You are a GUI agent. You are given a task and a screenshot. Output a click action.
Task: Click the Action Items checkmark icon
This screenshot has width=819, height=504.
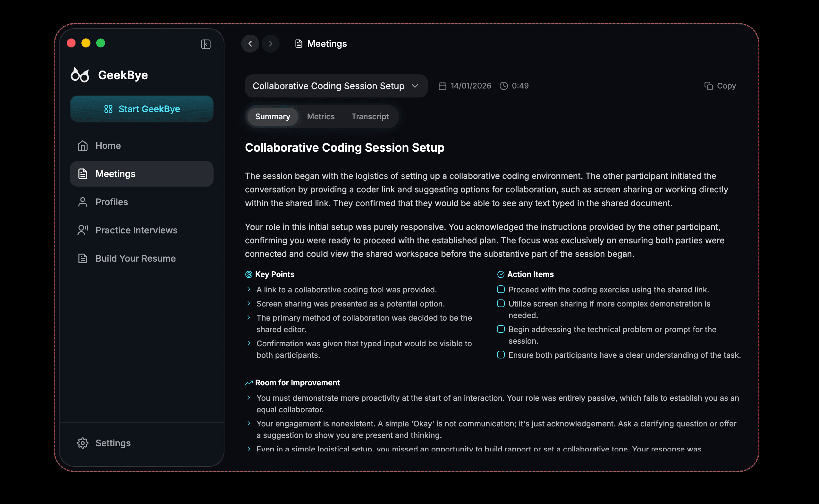point(501,274)
